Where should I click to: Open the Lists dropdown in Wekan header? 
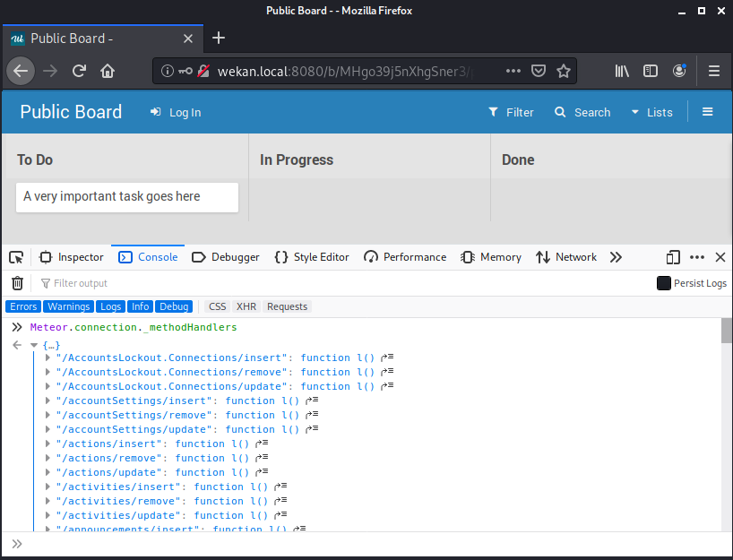[x=652, y=112]
